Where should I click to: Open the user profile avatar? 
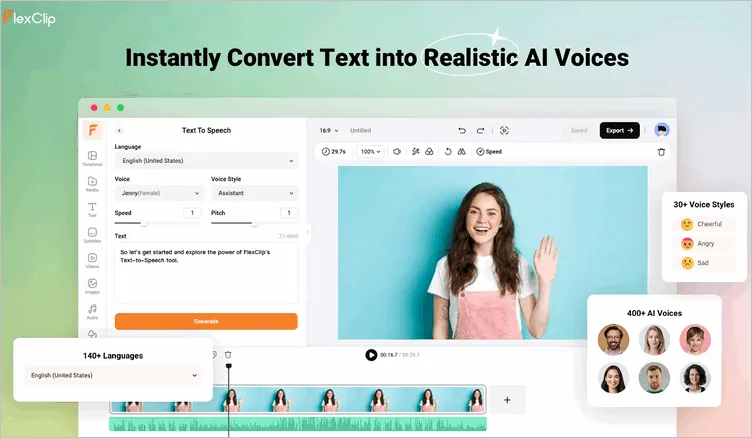coord(662,130)
